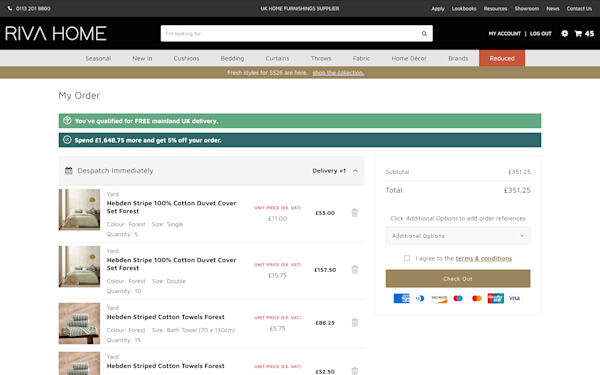The height and width of the screenshot is (375, 600).
Task: Open the Lookbooks link
Action: tap(464, 8)
